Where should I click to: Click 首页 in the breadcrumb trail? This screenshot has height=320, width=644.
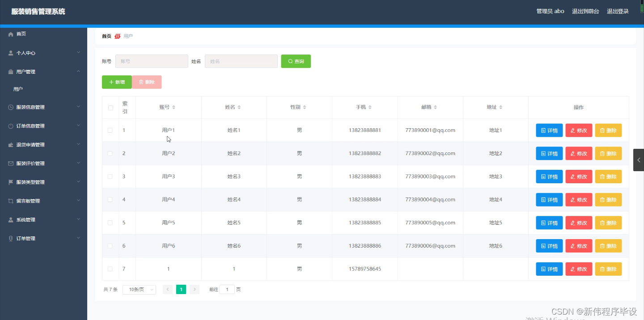coord(106,36)
